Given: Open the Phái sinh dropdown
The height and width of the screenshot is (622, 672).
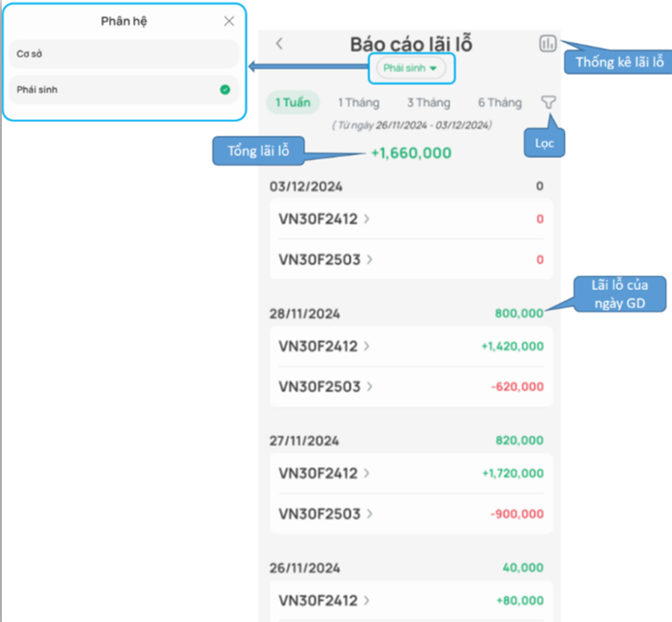Looking at the screenshot, I should click(x=410, y=68).
